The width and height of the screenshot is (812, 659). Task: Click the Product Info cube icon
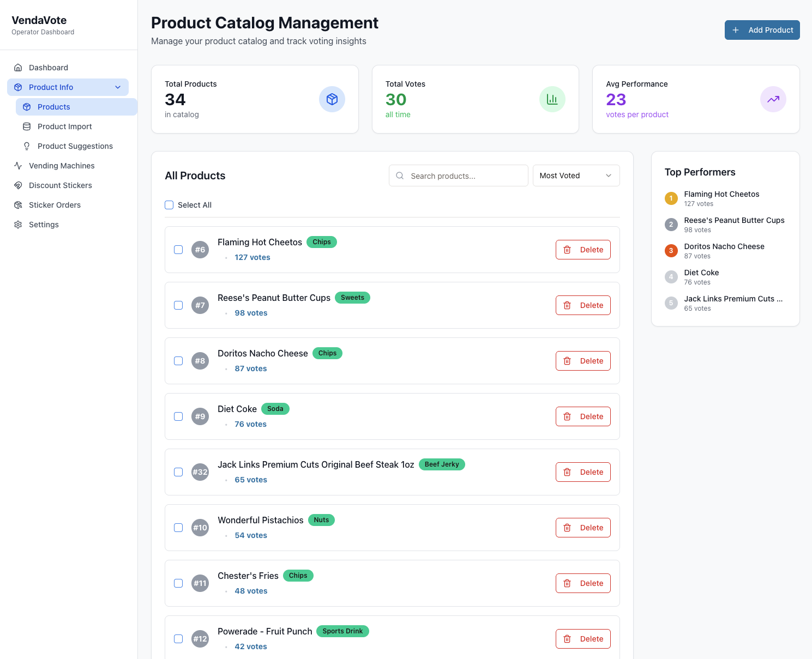[x=18, y=87]
